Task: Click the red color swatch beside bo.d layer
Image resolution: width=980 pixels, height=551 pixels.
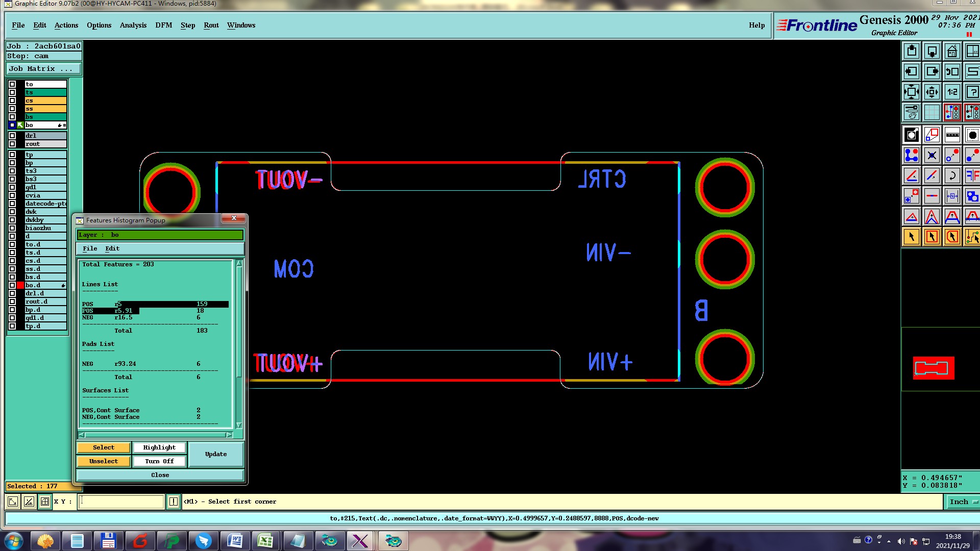Action: pyautogui.click(x=20, y=286)
